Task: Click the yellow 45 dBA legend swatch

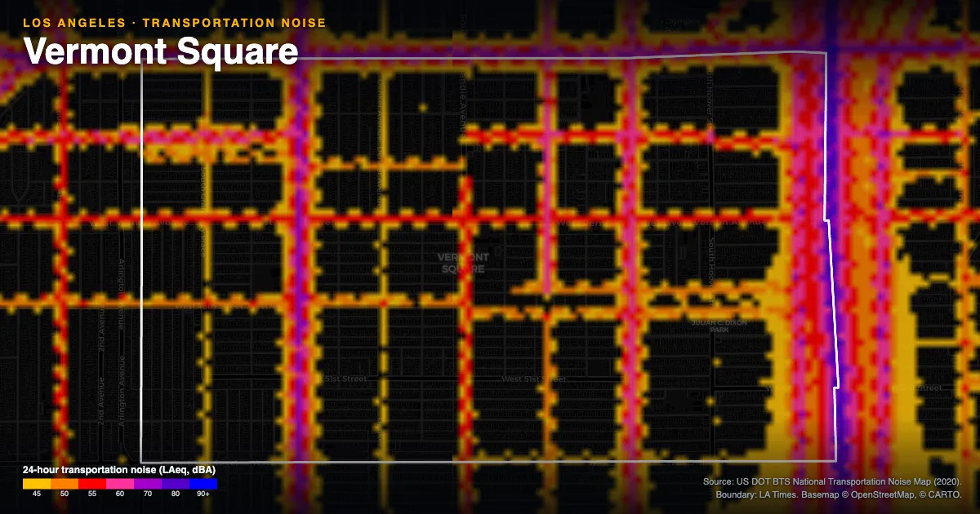Action: 37,483
